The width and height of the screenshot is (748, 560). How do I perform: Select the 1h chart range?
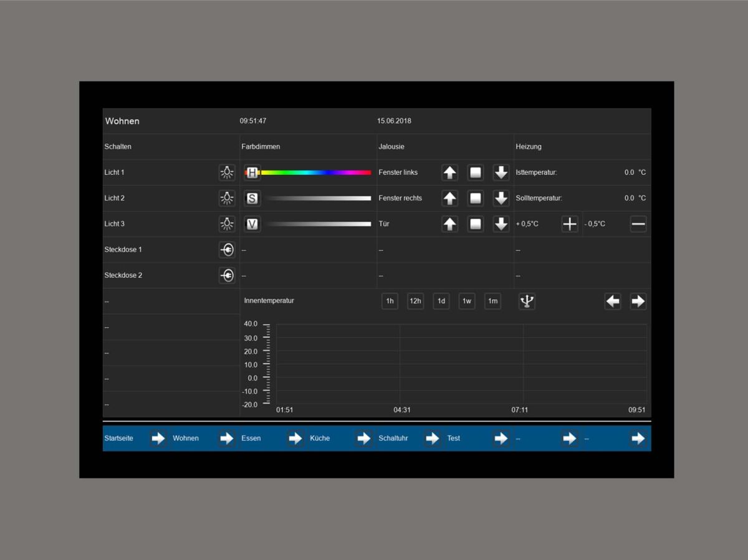coord(390,301)
